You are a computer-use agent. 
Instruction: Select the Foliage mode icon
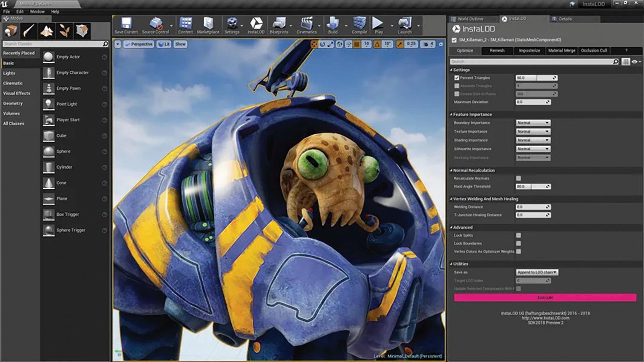pyautogui.click(x=64, y=31)
